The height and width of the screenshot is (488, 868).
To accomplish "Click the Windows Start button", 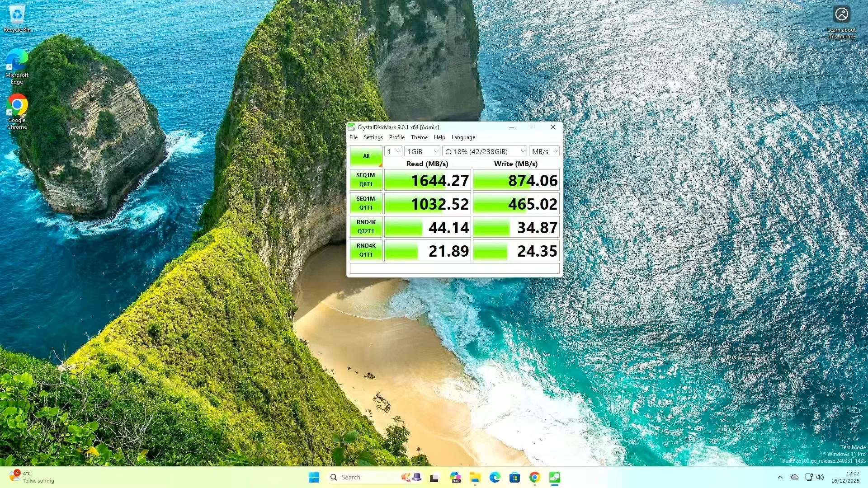I will tap(314, 477).
